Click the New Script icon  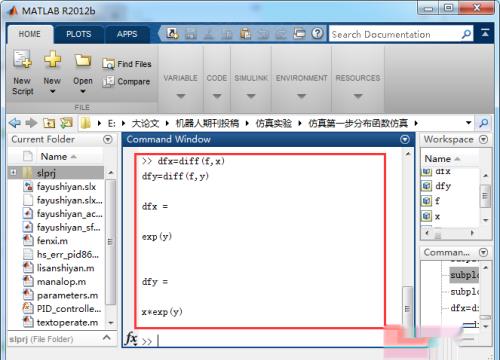point(22,59)
